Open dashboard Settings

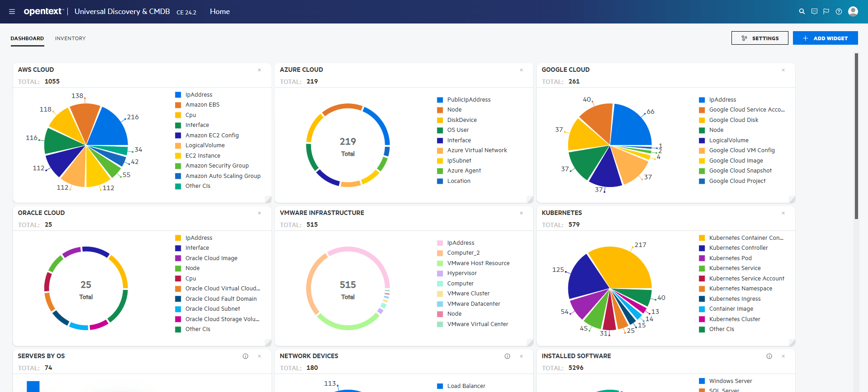click(759, 38)
